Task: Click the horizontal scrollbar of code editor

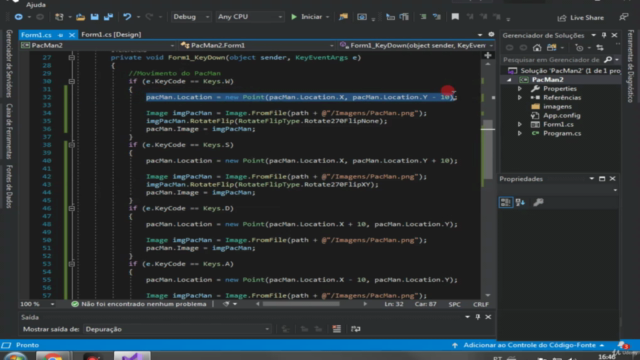Action: coord(301,304)
